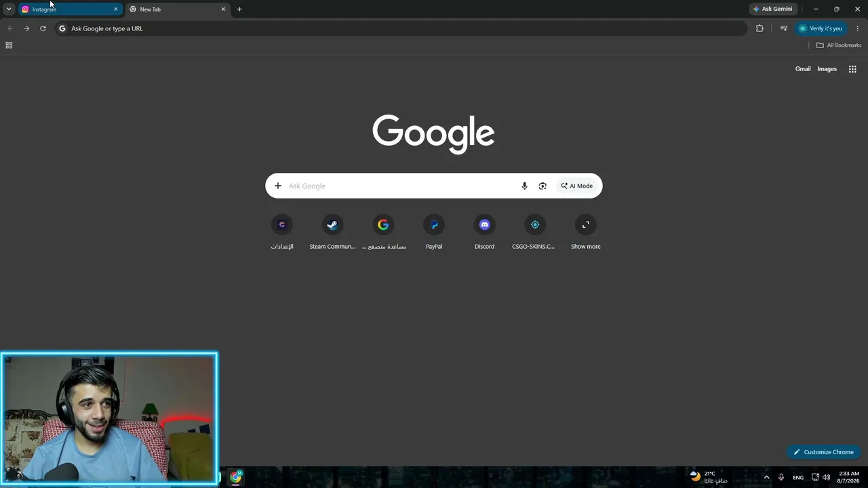Reload the page
Screen dimensions: 868x488
pyautogui.click(x=43, y=28)
